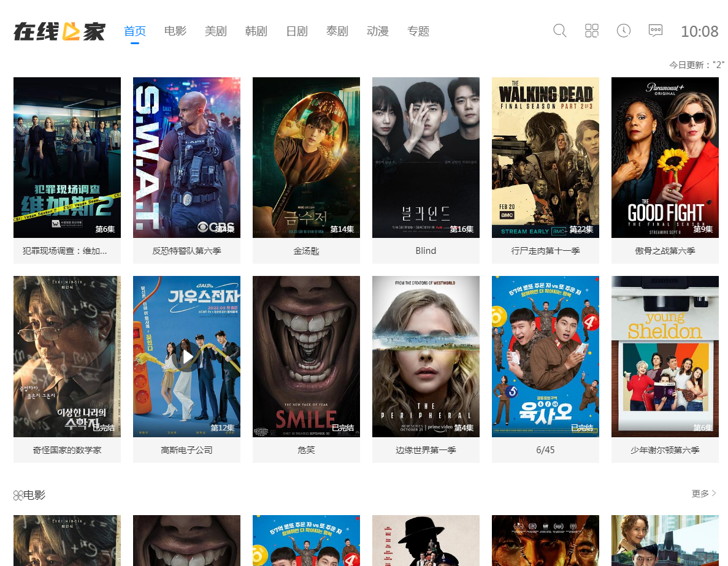
Task: Expand 更多 in the 电影 section
Action: [x=703, y=494]
